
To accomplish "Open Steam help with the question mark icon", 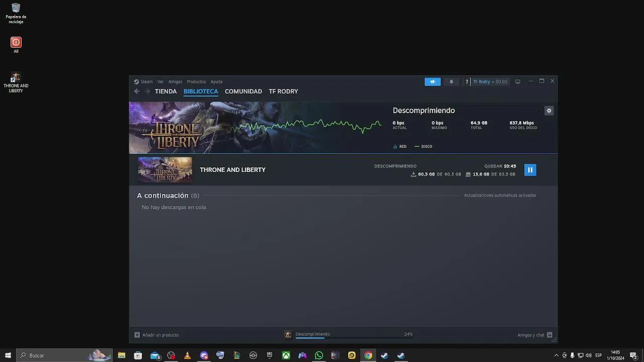I will 466,81.
